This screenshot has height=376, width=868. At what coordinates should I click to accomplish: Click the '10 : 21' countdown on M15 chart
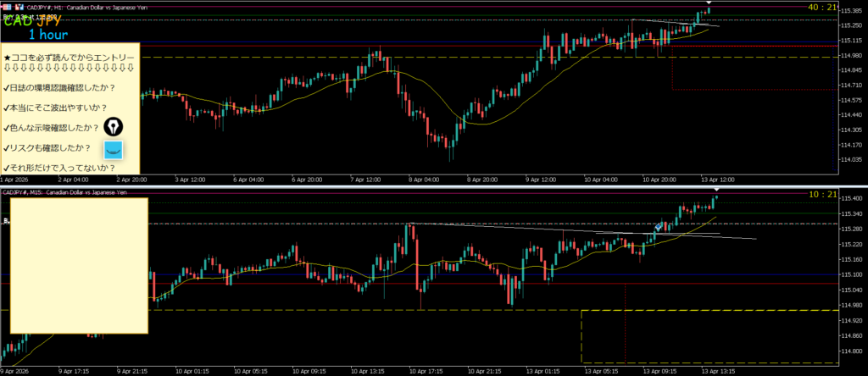[822, 194]
